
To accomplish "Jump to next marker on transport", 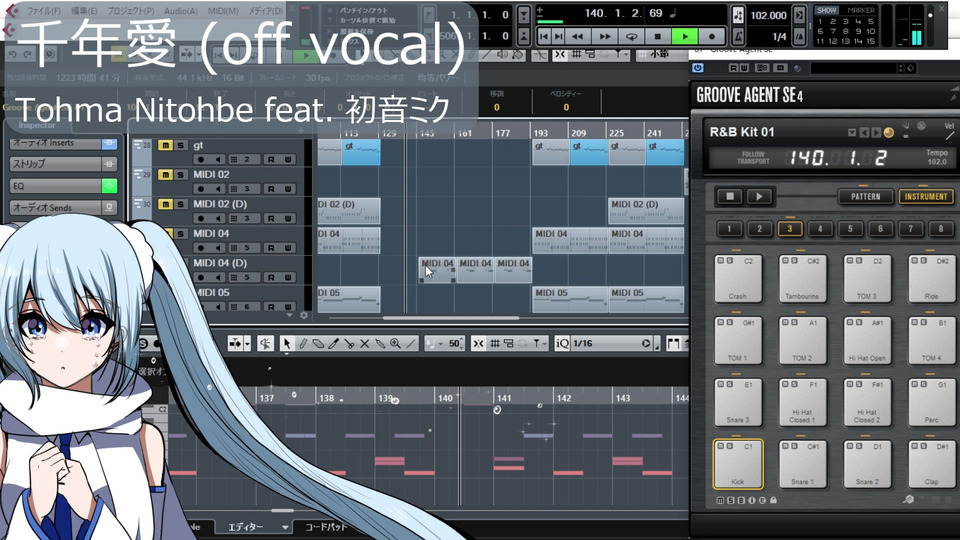I will coord(558,37).
